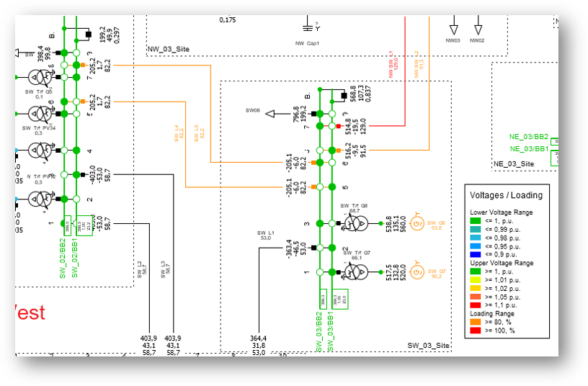Viewport: 588px width, 386px height.
Task: Toggle the black breaker at SW06 load bay
Action: tap(314, 114)
